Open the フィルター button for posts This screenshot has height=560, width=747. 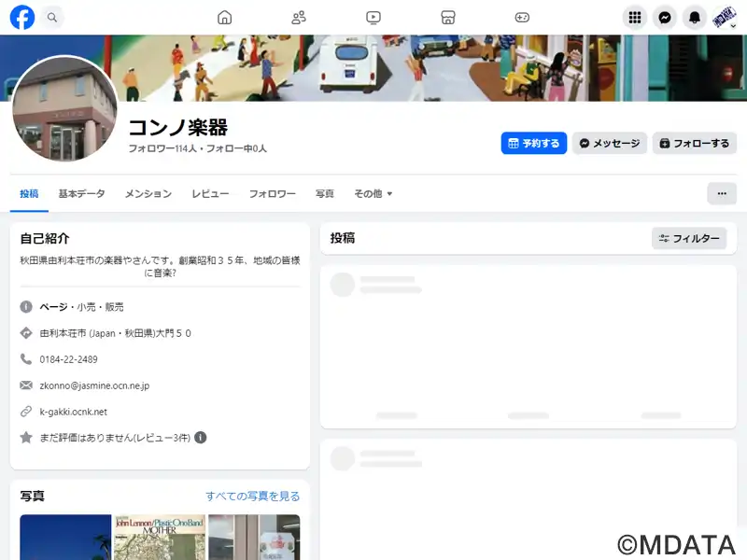click(689, 238)
